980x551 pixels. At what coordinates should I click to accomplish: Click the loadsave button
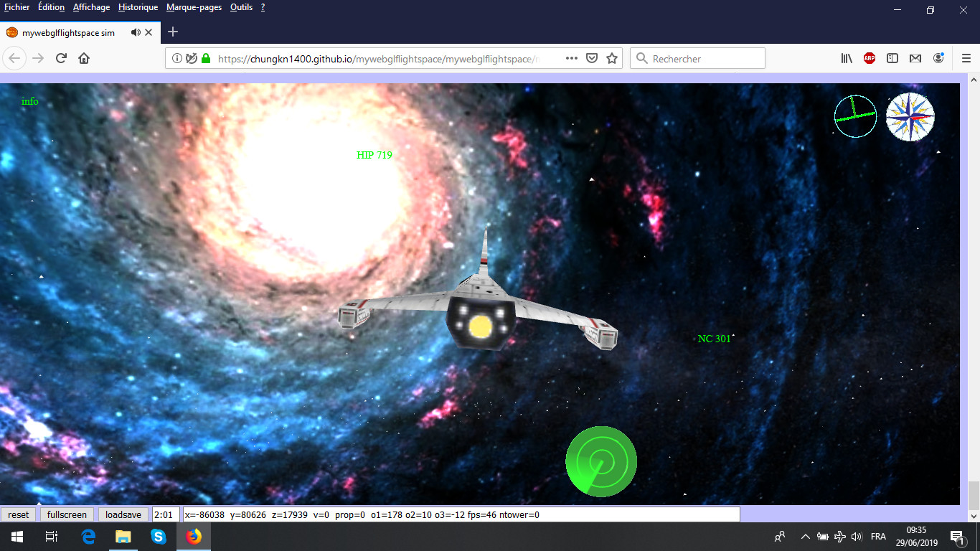click(123, 514)
